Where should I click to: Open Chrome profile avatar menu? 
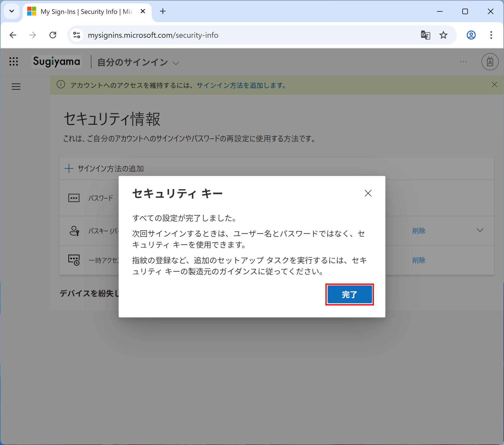pyautogui.click(x=471, y=35)
